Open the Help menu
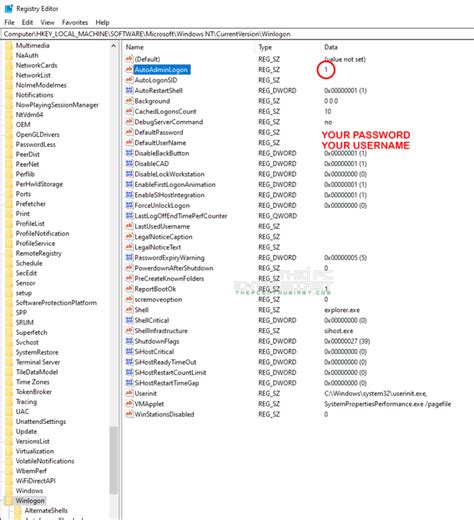The width and height of the screenshot is (474, 520). pos(102,22)
